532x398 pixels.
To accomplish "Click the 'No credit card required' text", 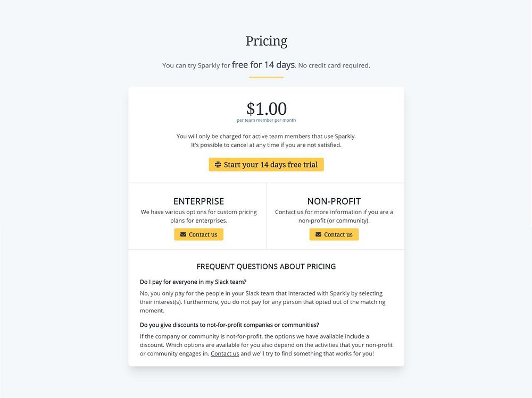I will pyautogui.click(x=334, y=65).
